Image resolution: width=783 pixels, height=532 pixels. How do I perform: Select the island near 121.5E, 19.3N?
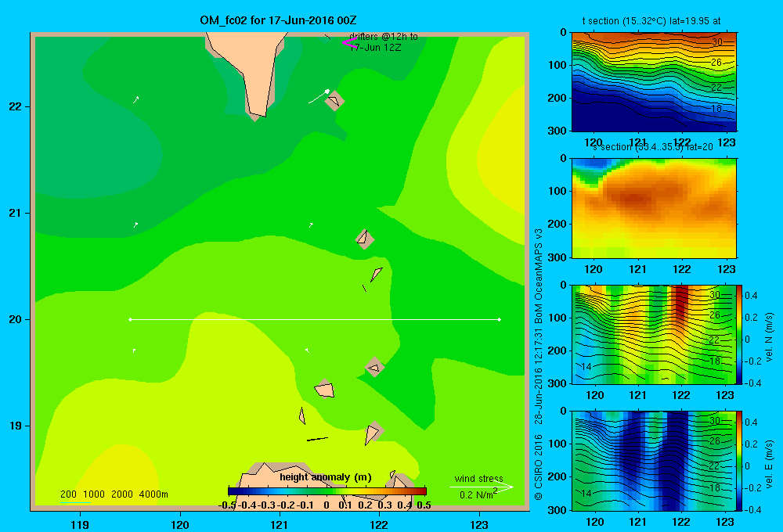coord(325,389)
